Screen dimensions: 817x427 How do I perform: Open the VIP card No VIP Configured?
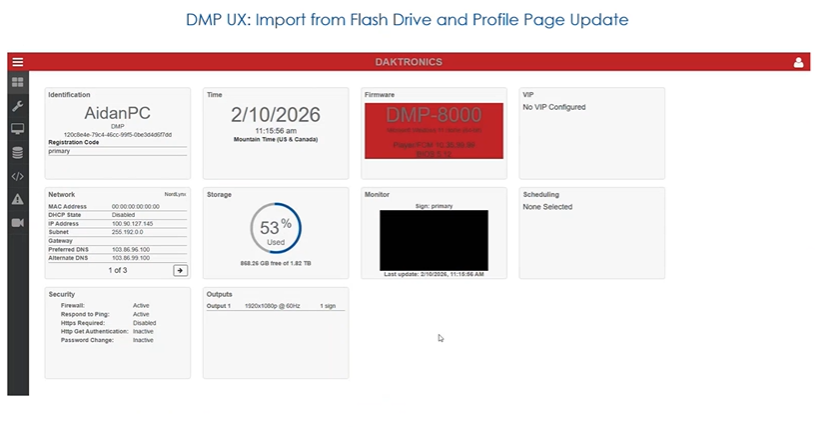pyautogui.click(x=592, y=133)
